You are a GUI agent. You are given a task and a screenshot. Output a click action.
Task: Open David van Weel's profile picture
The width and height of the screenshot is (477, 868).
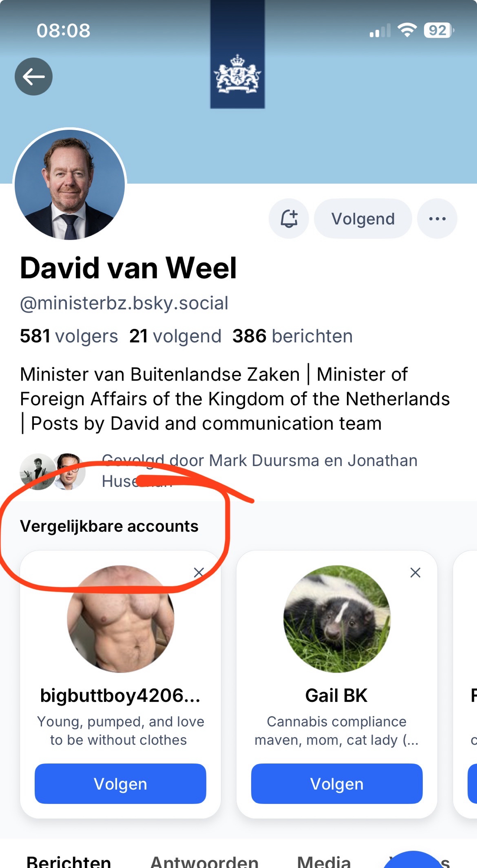tap(70, 185)
